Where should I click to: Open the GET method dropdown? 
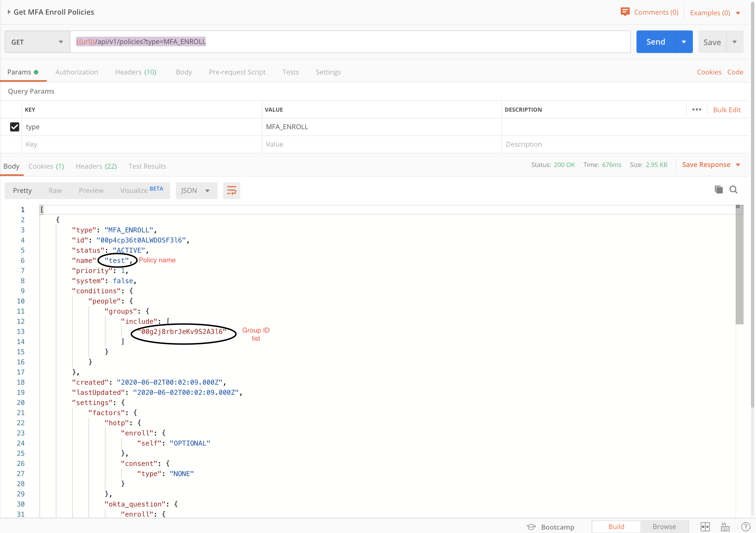[37, 42]
